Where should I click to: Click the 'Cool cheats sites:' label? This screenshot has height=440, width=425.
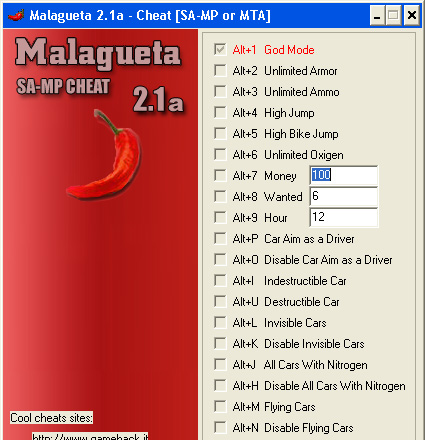click(51, 418)
